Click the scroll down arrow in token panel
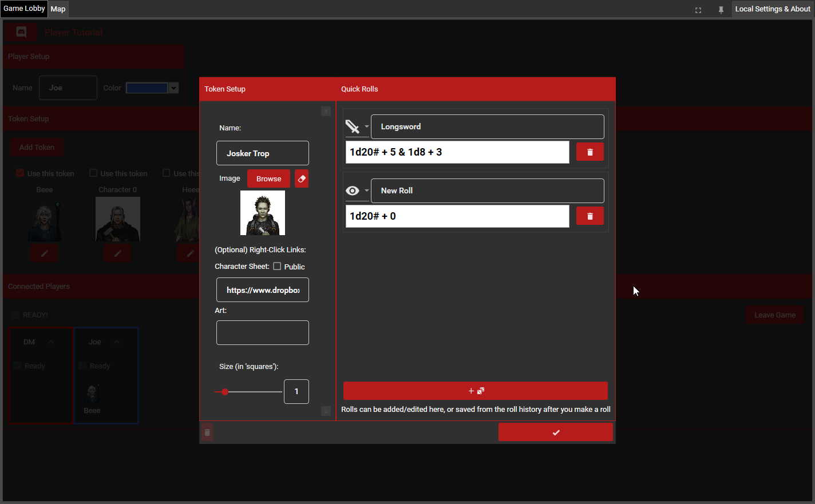815x504 pixels. 326,411
